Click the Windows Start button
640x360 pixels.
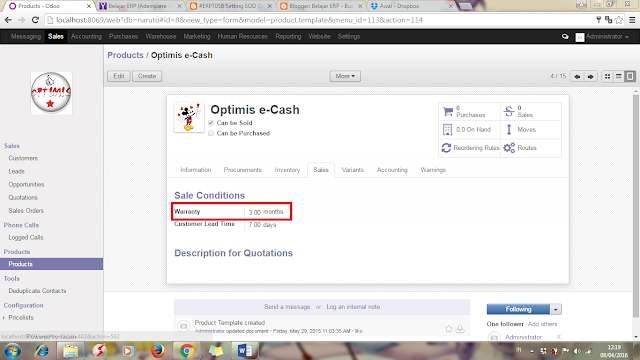coord(13,351)
